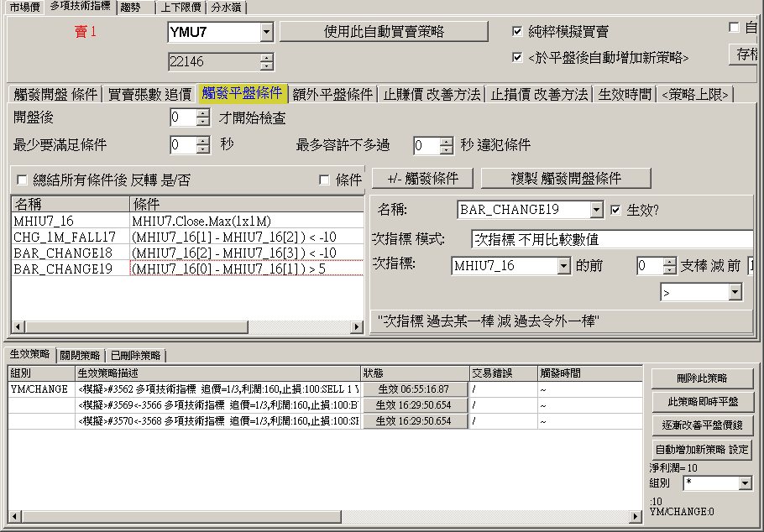Open the 關閉策略 tab
The height and width of the screenshot is (532, 764).
pos(81,355)
